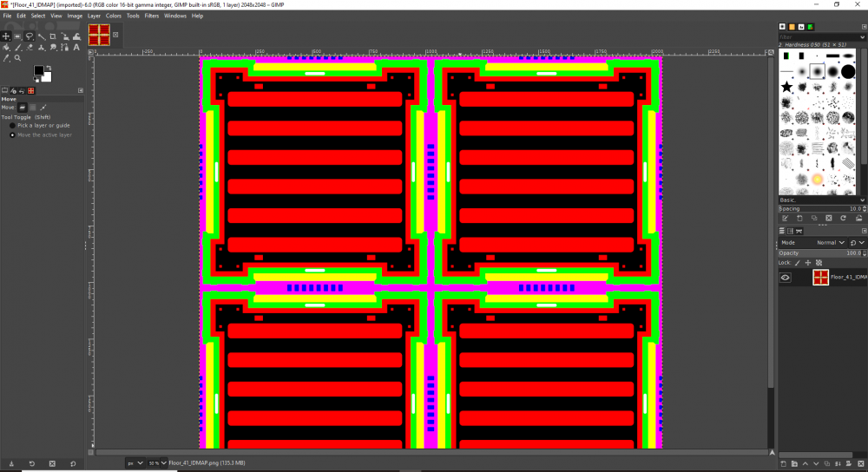The width and height of the screenshot is (868, 472).
Task: Click the black foreground color swatch
Action: click(39, 70)
